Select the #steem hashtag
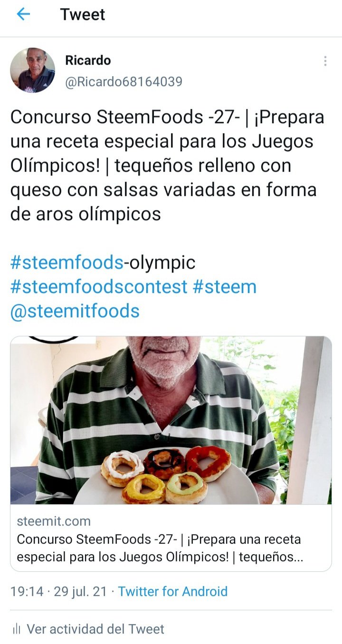Image resolution: width=342 pixels, height=644 pixels. click(x=225, y=287)
